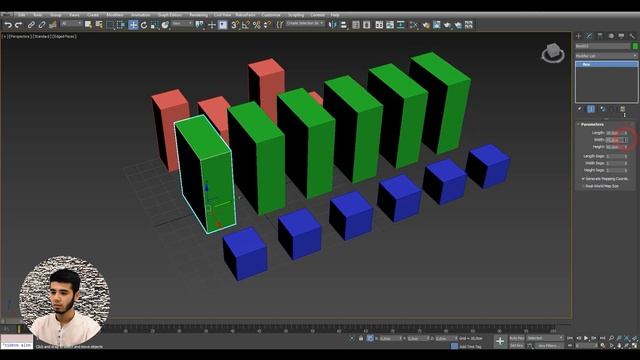
Task: Click the Redo arrow icon
Action: (18, 25)
